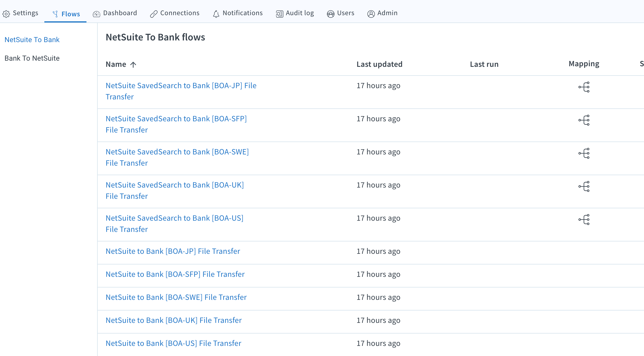
Task: Switch to the Audit log tab
Action: click(295, 13)
